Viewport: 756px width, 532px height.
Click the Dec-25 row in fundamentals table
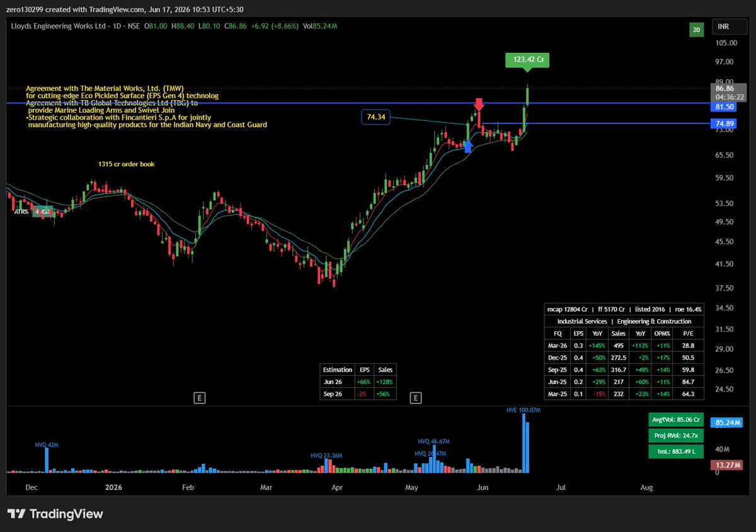coord(624,358)
